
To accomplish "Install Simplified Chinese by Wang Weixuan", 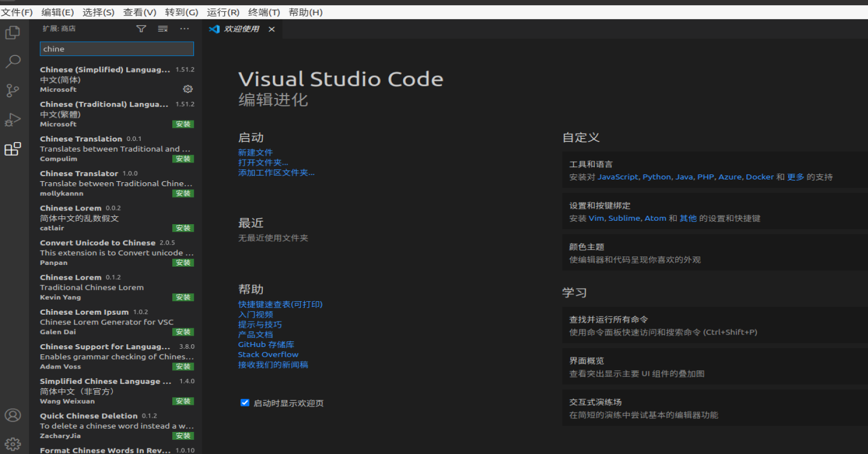I will [x=183, y=401].
